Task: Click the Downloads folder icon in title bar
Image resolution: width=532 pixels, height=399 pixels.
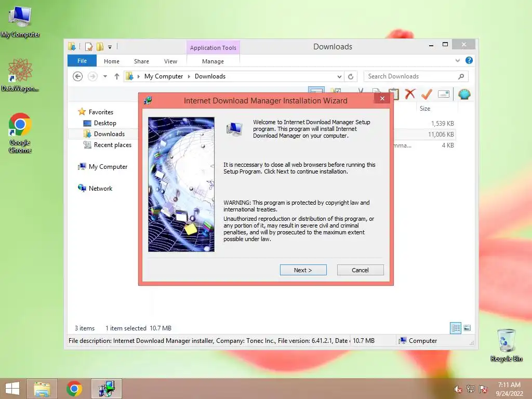Action: click(x=72, y=46)
